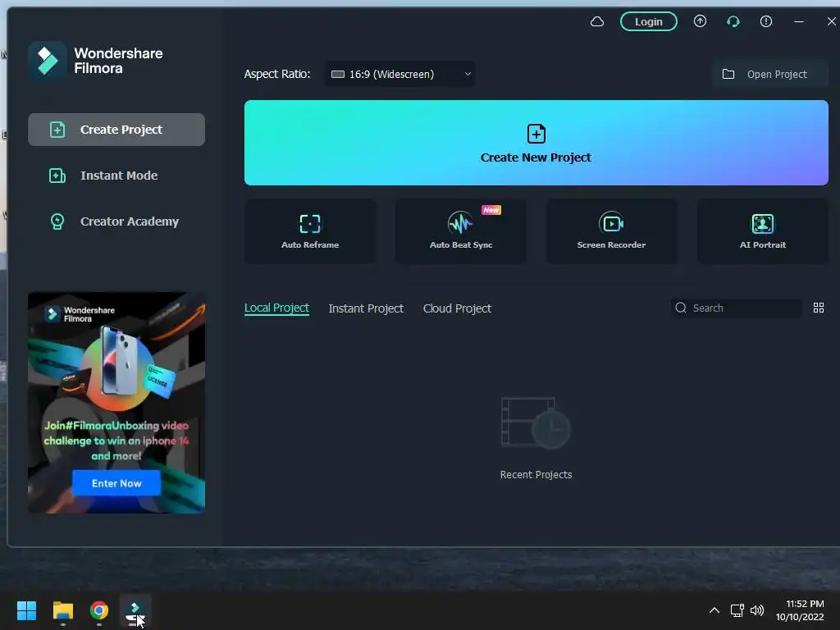Open the clock showing 11:52 PM
Viewport: 840px width, 630px height.
pos(800,610)
